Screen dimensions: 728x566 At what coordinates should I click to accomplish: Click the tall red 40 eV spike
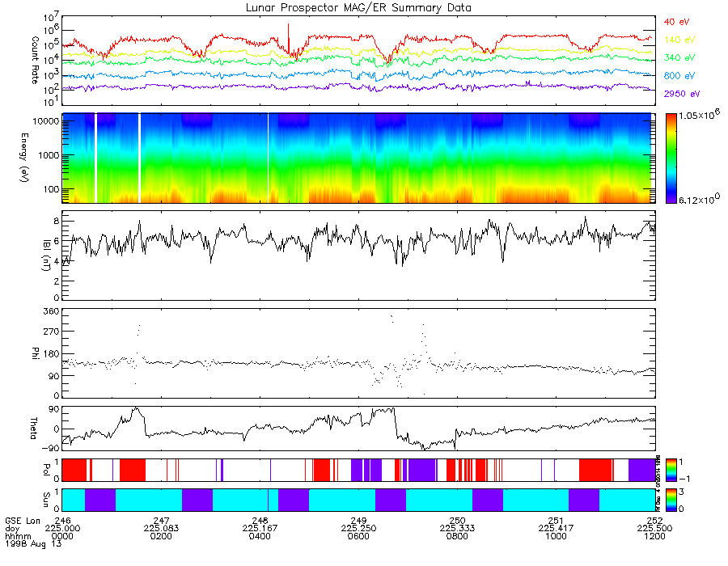pyautogui.click(x=288, y=38)
